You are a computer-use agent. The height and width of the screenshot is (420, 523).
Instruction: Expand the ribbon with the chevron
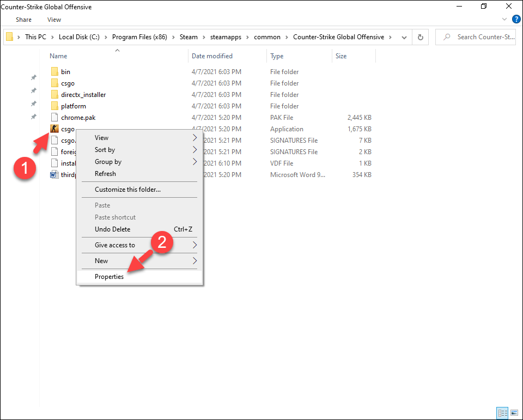click(504, 20)
